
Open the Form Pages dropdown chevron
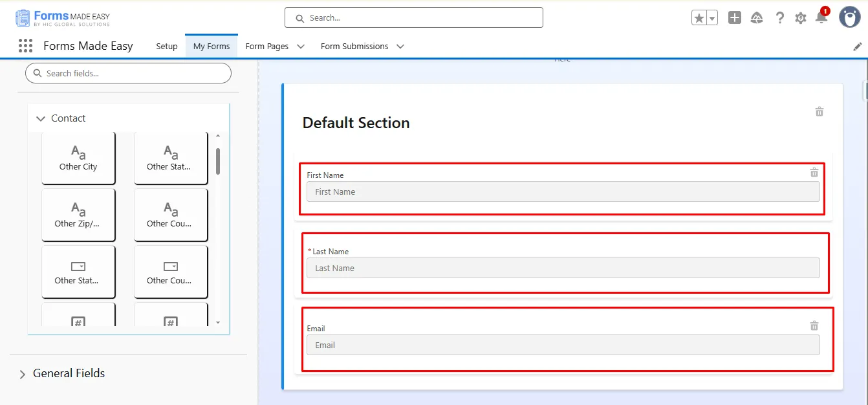tap(301, 47)
